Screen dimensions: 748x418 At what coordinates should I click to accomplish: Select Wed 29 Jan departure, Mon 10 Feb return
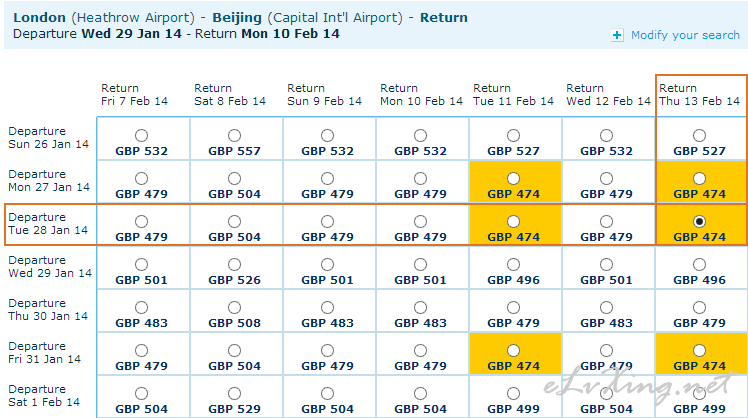point(420,264)
